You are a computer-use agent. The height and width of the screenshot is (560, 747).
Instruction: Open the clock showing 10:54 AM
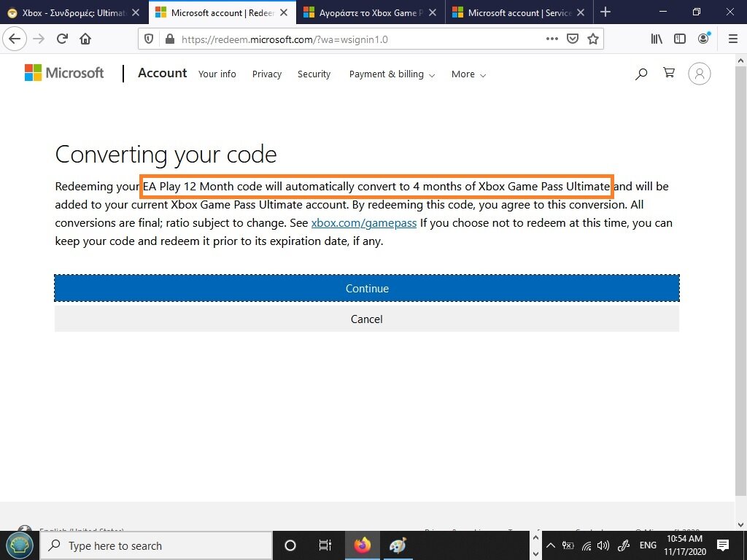coord(684,545)
